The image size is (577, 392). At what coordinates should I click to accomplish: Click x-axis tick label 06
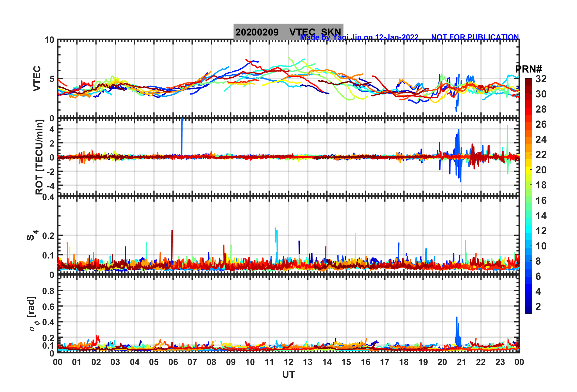(x=173, y=362)
